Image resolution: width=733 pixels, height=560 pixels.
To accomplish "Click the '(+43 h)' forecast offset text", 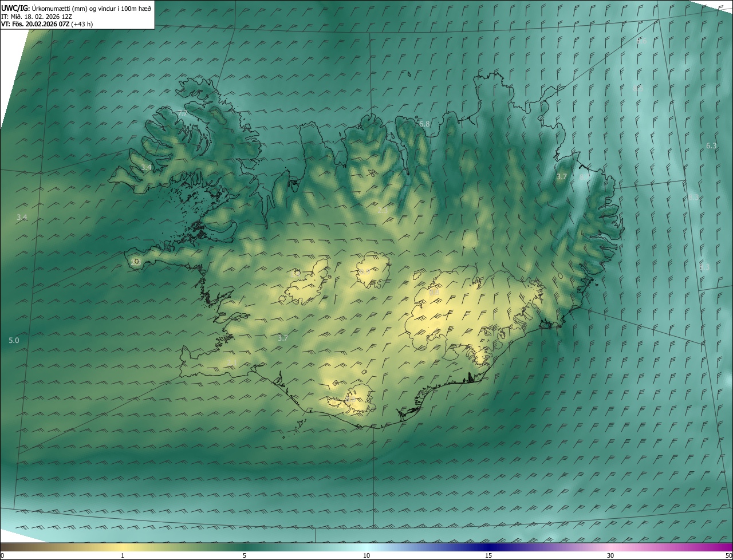I will coord(82,24).
